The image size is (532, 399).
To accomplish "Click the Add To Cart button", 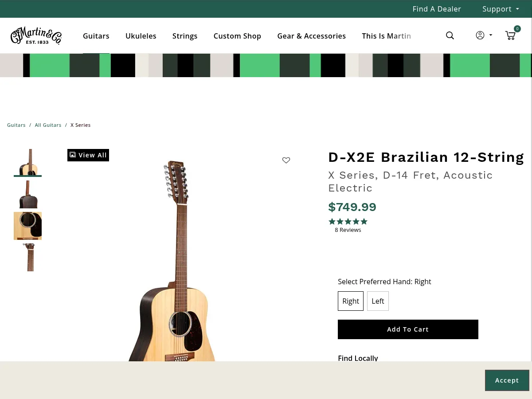I will [x=408, y=329].
